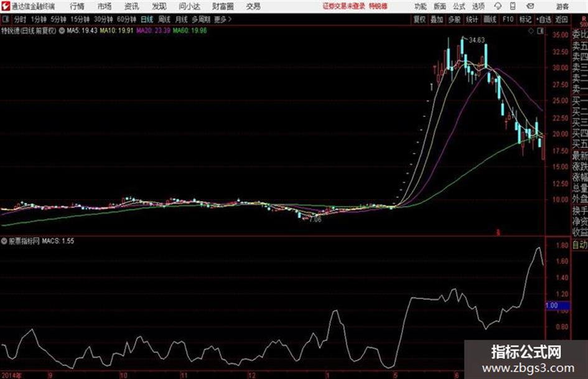Click the 统计 statistics toolbar button
This screenshot has height=379, width=588.
click(472, 19)
